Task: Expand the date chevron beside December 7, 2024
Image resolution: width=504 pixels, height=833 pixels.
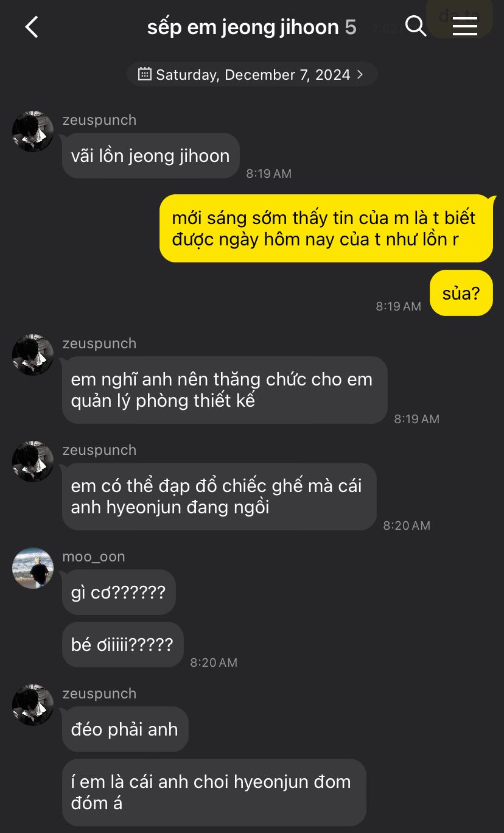Action: 360,74
